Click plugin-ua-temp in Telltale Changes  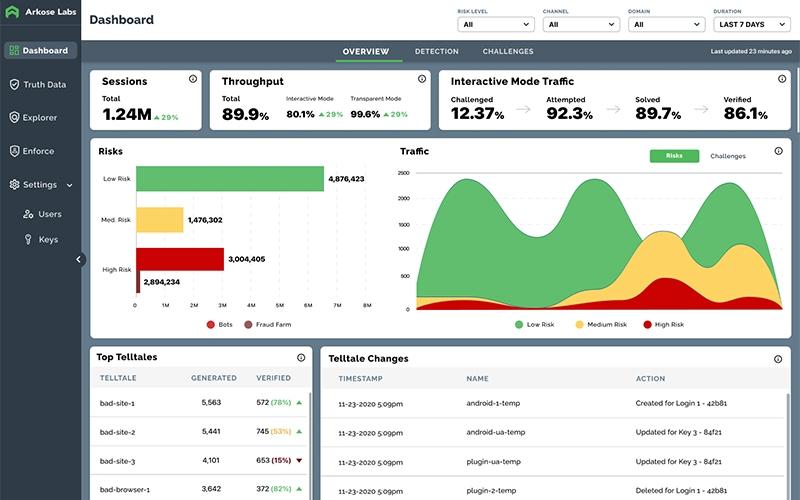coord(493,462)
